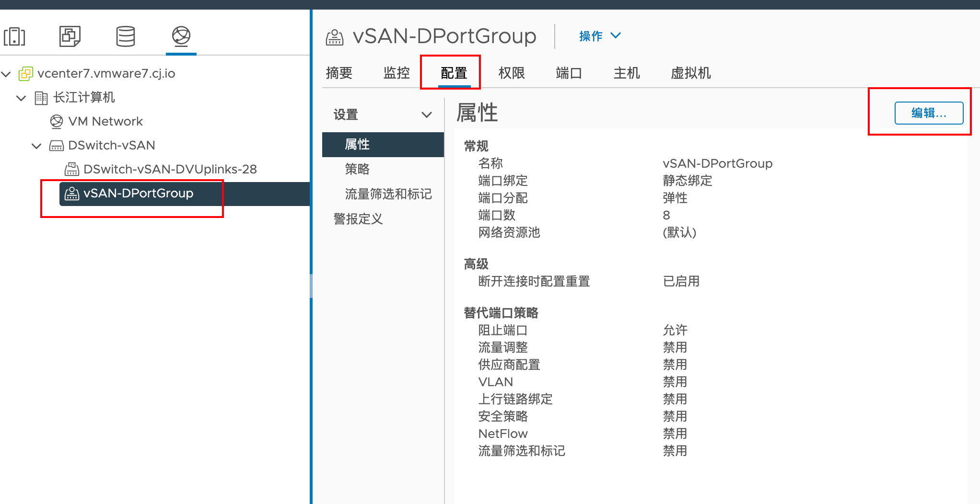The image size is (980, 504).
Task: Switch to the 端口 tab
Action: (569, 73)
